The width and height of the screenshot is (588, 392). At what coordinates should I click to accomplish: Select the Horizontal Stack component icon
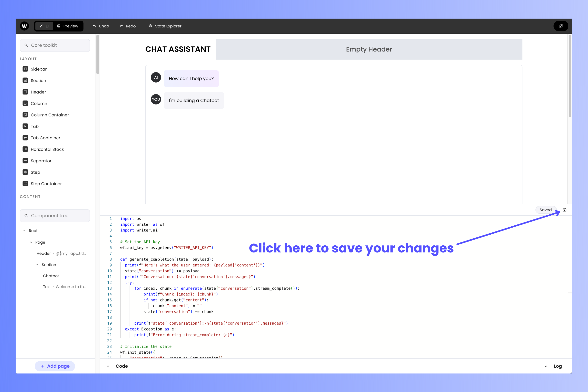tap(25, 149)
